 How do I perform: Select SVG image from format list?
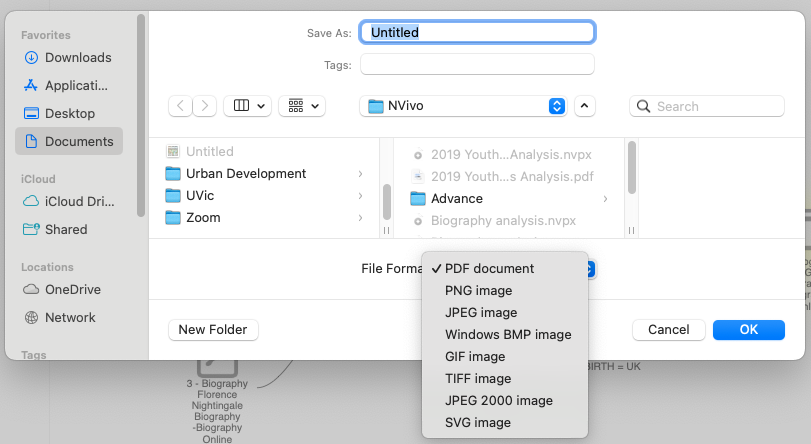[477, 423]
